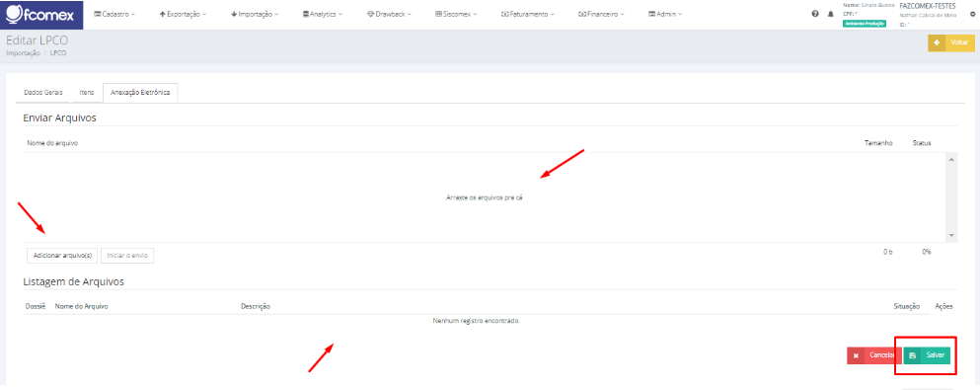The width and height of the screenshot is (980, 390).
Task: Click the 0% upload progress value
Action: [x=927, y=252]
